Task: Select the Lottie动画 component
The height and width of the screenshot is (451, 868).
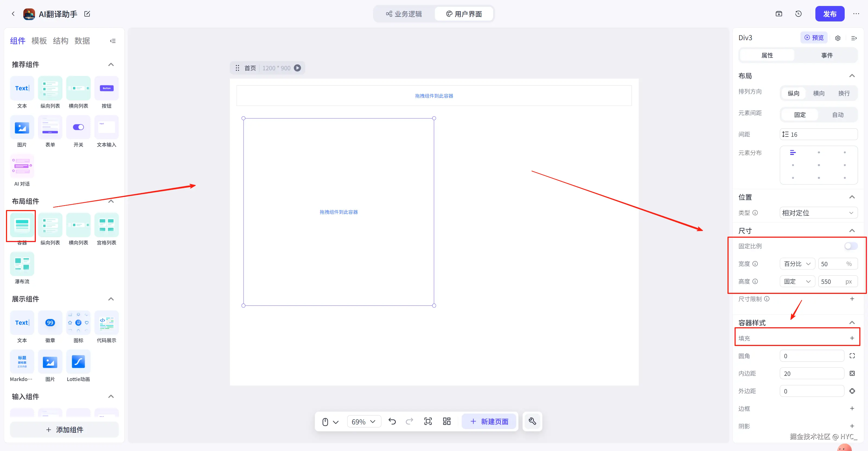Action: (78, 366)
